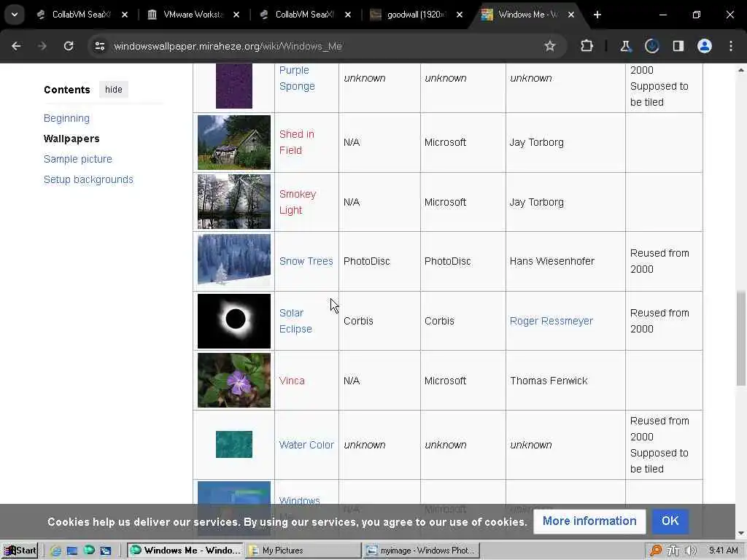Jump to Sample picture section
Image resolution: width=747 pixels, height=560 pixels.
(x=78, y=159)
